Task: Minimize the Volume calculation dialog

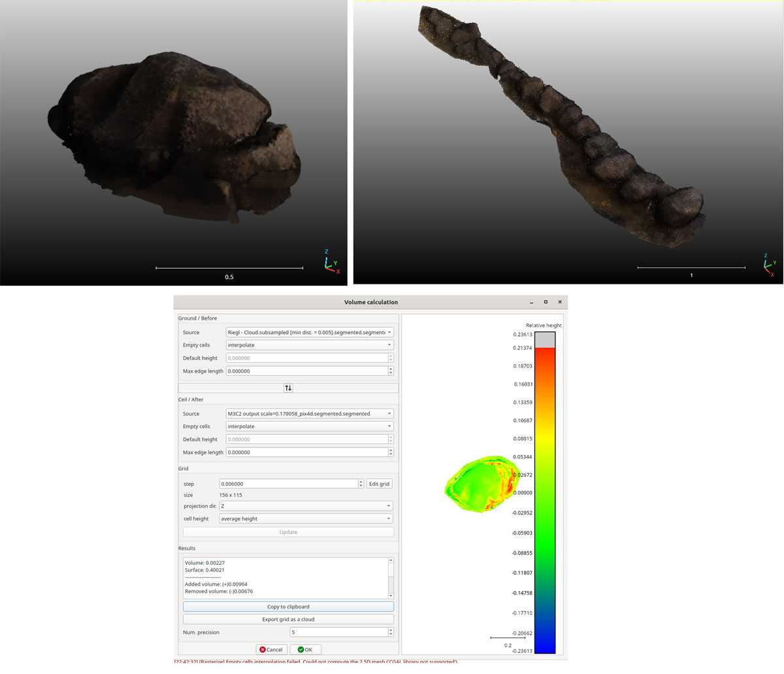Action: [532, 302]
